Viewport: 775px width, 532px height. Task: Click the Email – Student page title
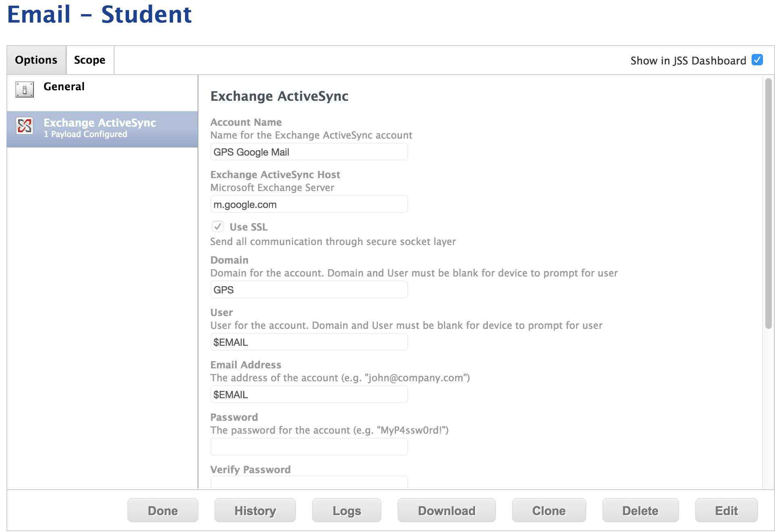(100, 15)
